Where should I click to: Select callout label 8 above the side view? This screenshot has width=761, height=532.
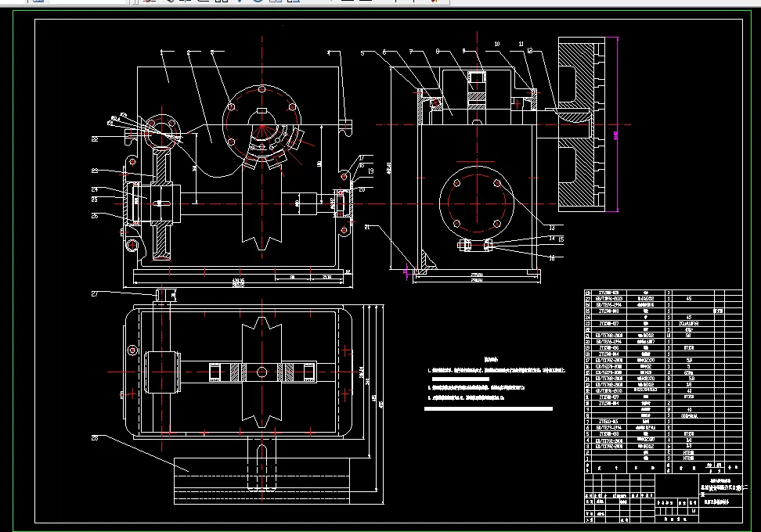pyautogui.click(x=438, y=51)
